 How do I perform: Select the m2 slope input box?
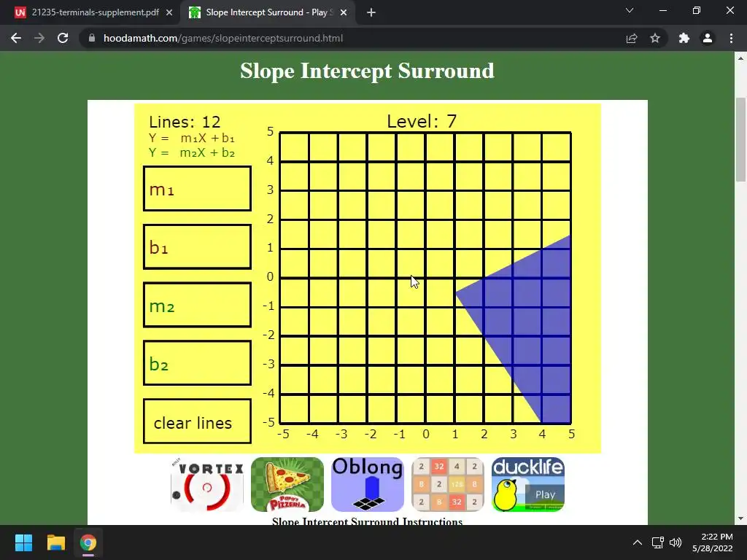coord(197,305)
